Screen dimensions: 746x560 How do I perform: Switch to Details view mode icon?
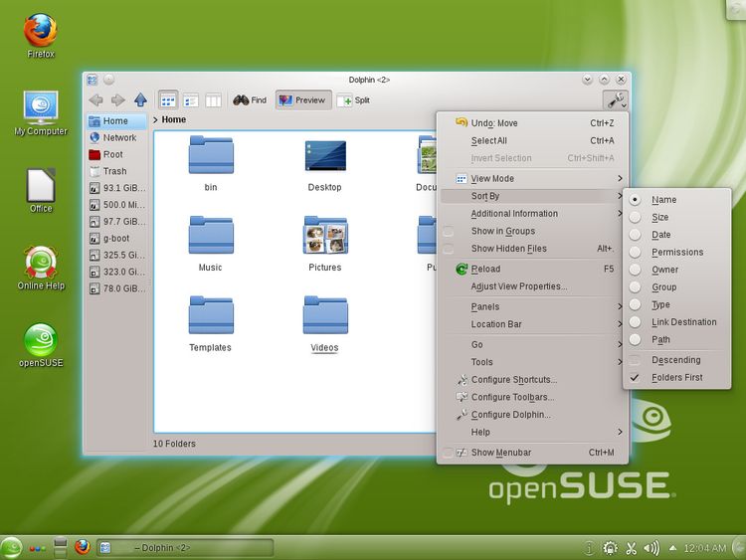tap(190, 99)
